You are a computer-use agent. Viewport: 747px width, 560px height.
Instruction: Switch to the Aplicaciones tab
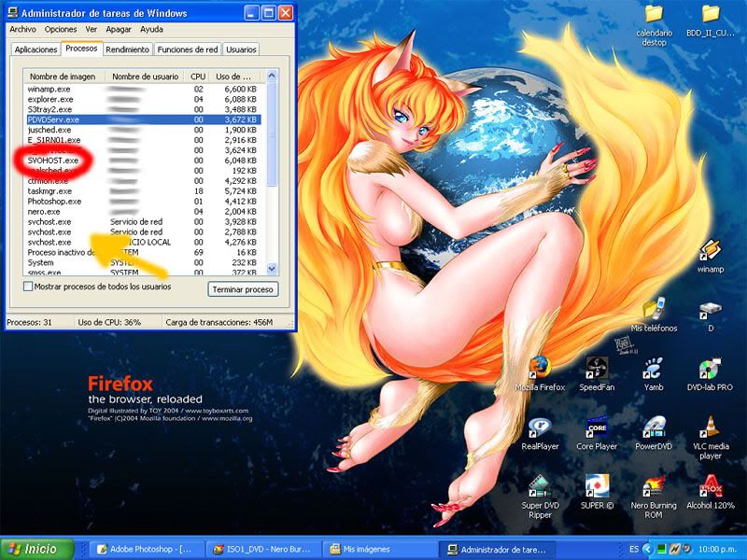pos(35,49)
